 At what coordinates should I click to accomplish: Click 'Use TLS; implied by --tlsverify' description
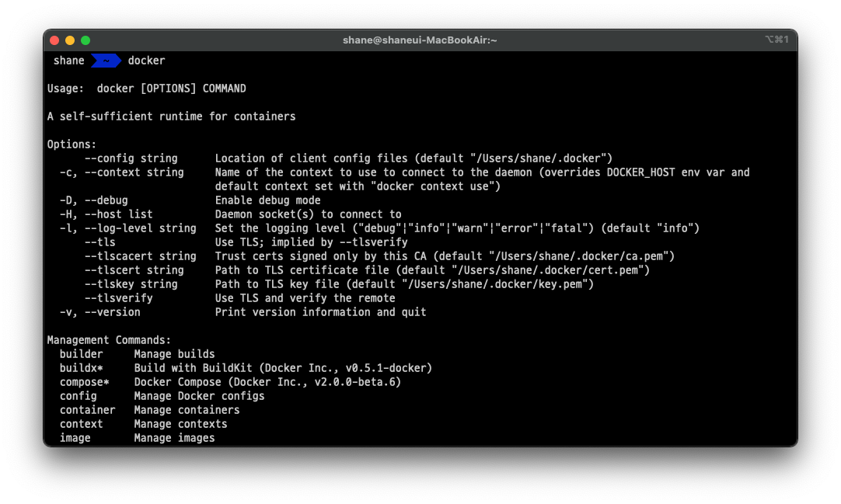312,242
